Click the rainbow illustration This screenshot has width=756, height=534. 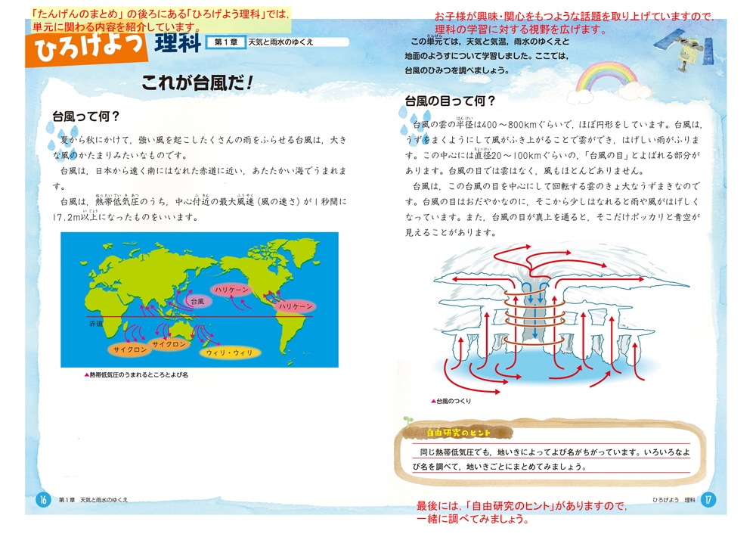tap(606, 76)
